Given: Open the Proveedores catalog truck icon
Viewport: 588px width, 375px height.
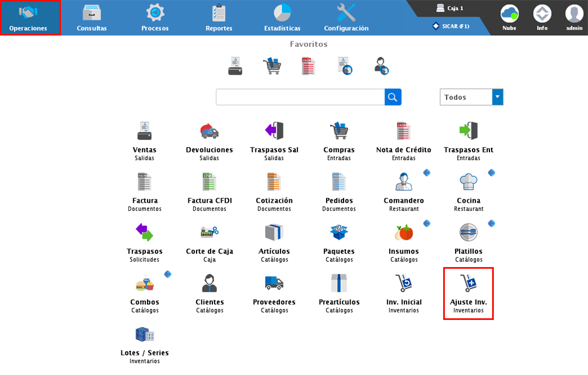Looking at the screenshot, I should [274, 284].
